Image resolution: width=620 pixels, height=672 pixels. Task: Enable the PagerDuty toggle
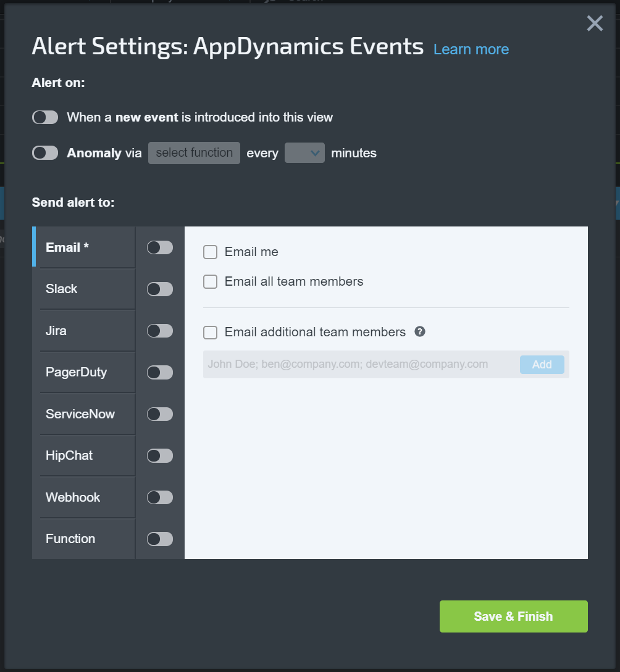point(160,372)
